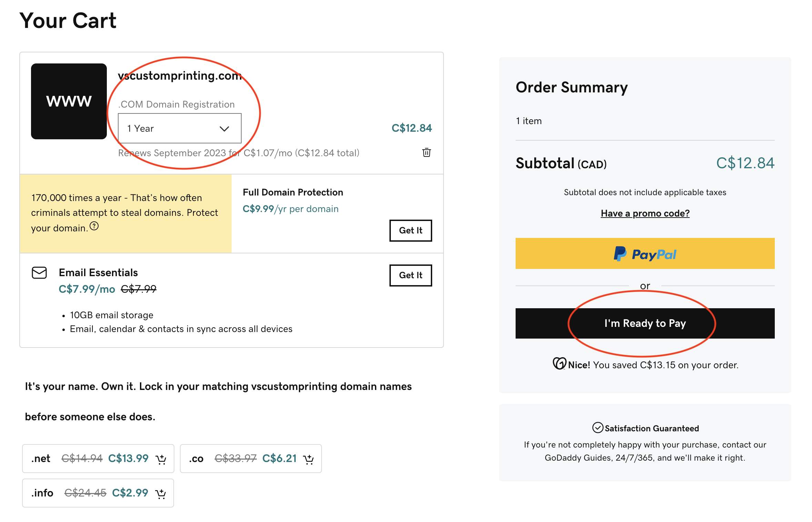
Task: Add .net domain with cart icon
Action: pyautogui.click(x=161, y=459)
